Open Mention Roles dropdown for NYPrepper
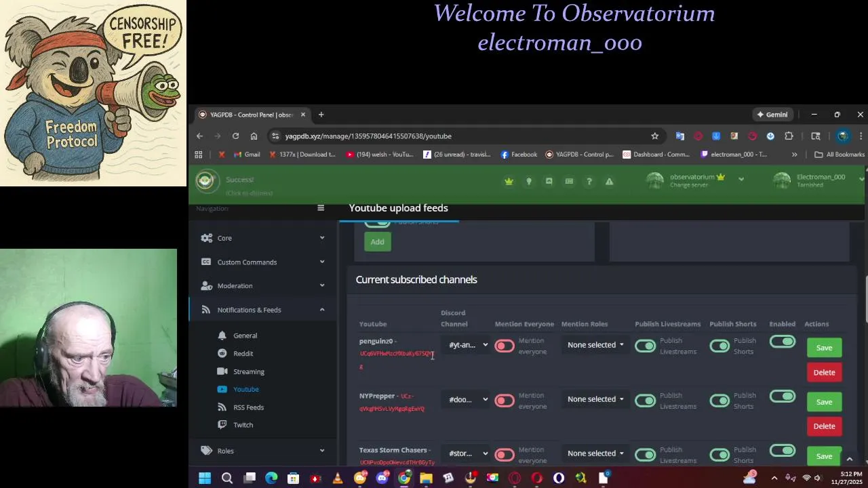The height and width of the screenshot is (488, 868). (x=595, y=399)
